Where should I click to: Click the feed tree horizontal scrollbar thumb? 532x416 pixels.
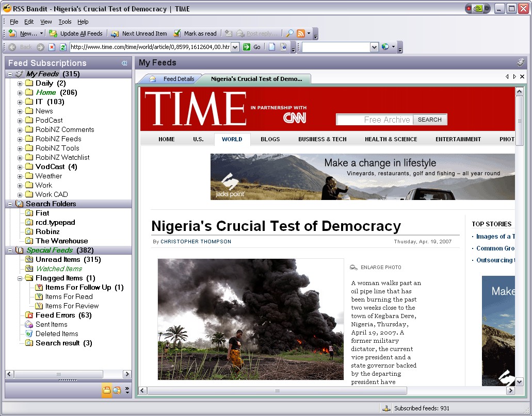click(x=58, y=374)
